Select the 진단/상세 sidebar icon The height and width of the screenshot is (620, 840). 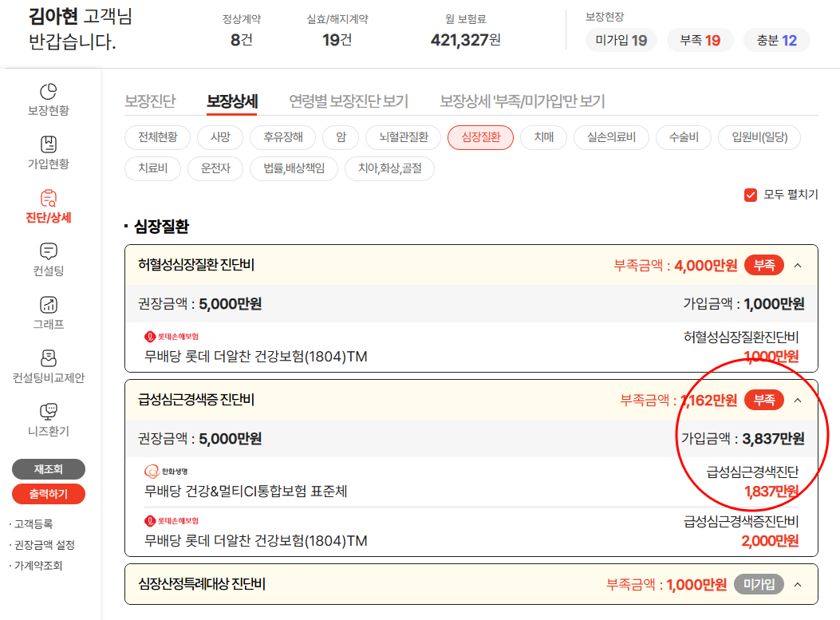(x=49, y=198)
